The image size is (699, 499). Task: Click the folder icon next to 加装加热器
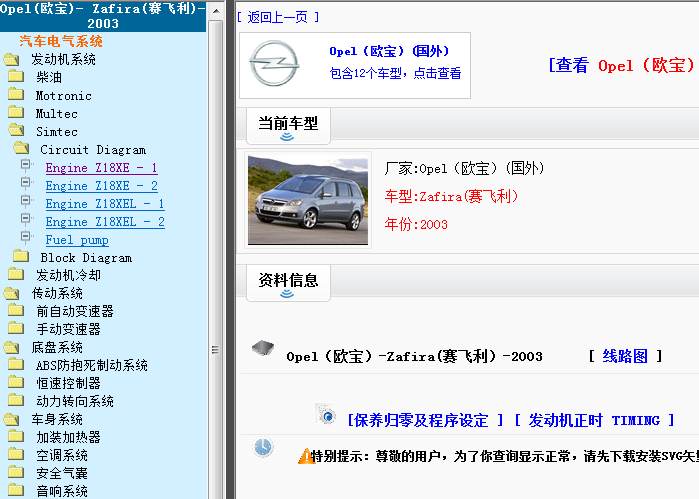click(x=16, y=437)
